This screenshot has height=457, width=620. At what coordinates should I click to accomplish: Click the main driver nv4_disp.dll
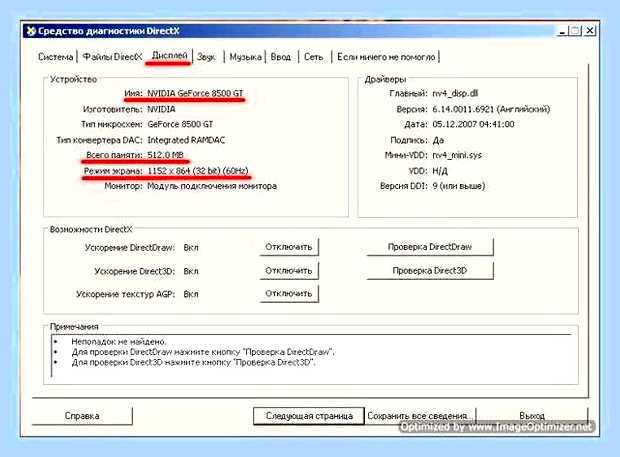(x=455, y=93)
